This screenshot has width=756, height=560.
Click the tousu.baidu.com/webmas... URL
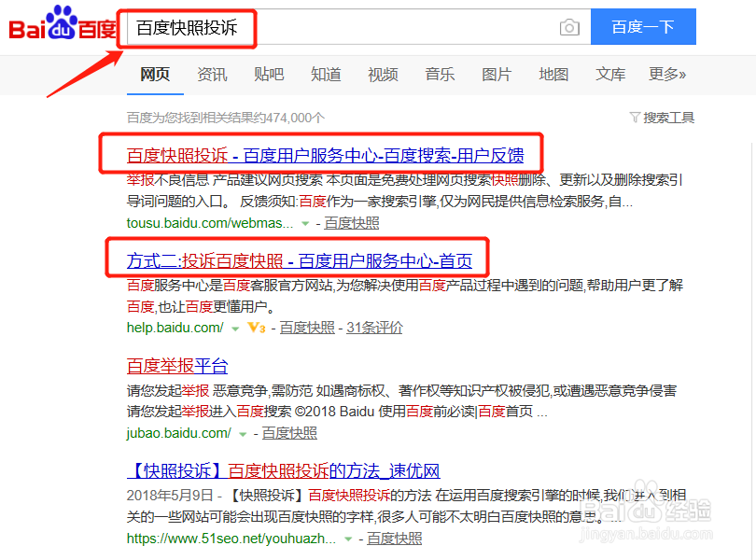click(x=210, y=223)
